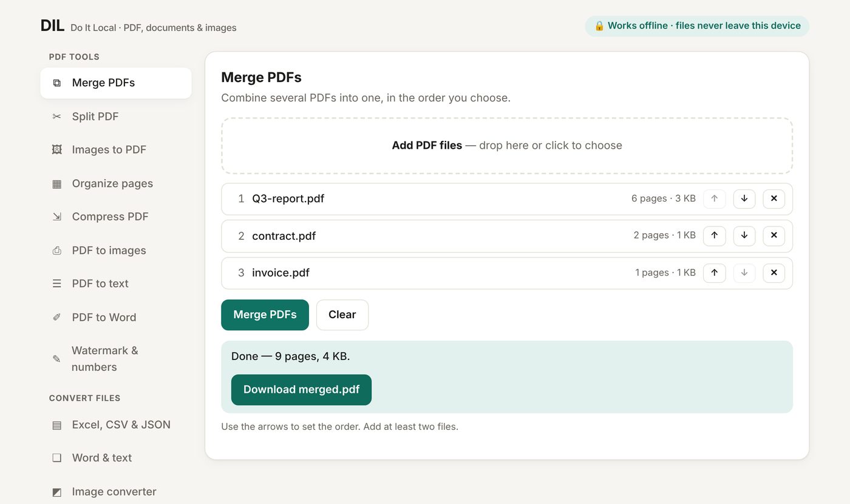Viewport: 850px width, 504px height.
Task: Open the Excel, CSV & JSON converter
Action: 116,425
